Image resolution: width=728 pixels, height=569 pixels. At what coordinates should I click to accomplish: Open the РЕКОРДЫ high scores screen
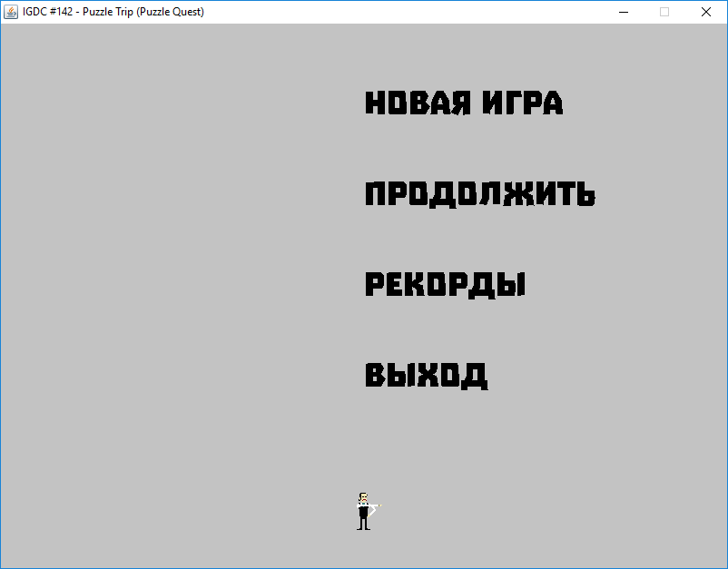pos(446,285)
